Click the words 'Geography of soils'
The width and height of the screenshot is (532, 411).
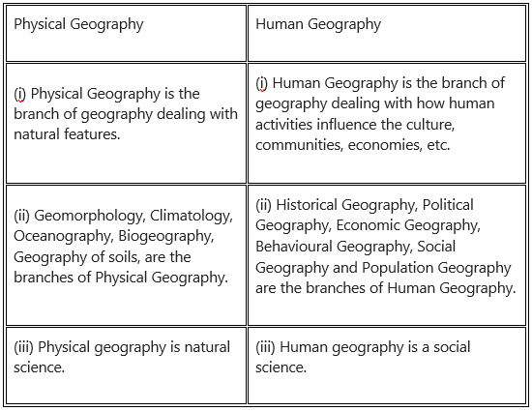coord(76,257)
